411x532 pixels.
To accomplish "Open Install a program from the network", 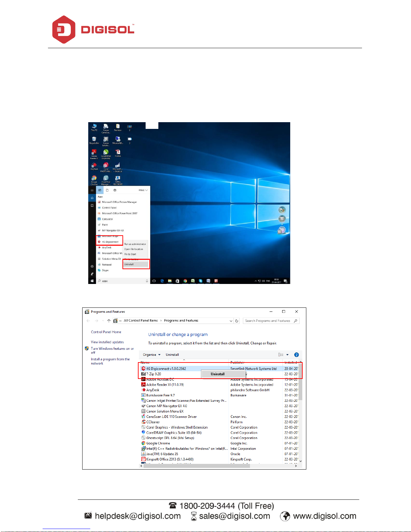I will [x=110, y=361].
